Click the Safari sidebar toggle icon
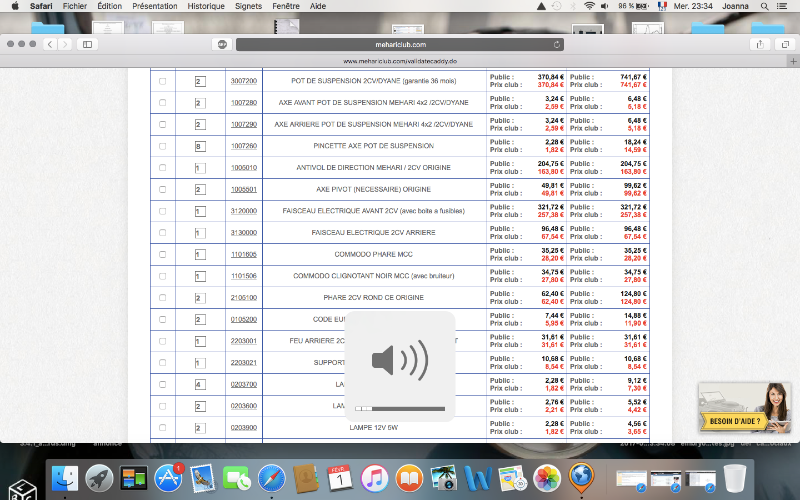The width and height of the screenshot is (800, 500). tap(88, 44)
